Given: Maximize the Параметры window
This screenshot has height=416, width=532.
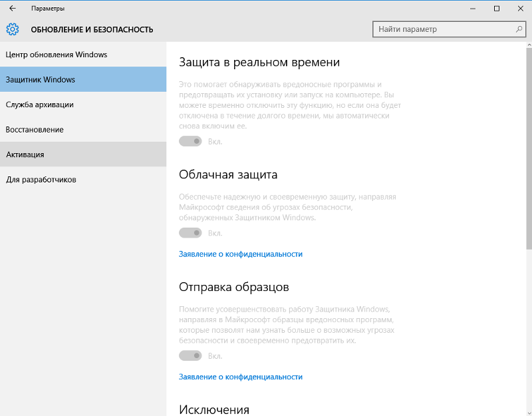Looking at the screenshot, I should 497,9.
